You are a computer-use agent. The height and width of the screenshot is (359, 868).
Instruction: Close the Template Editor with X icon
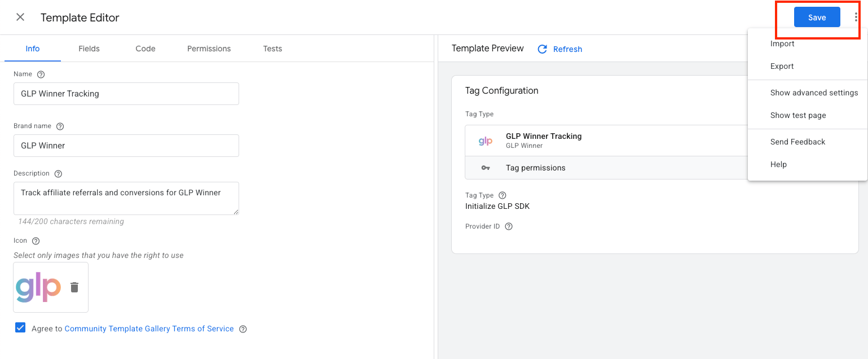pos(20,17)
